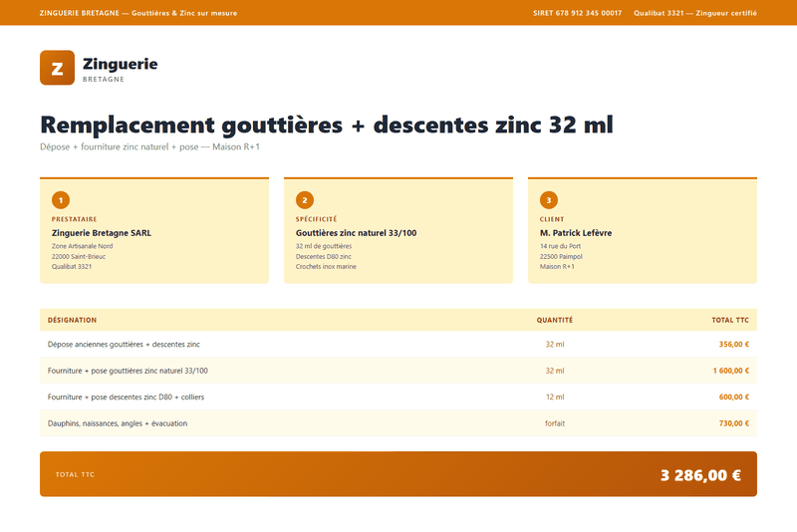
Task: Click Qualibat 3321 in the Prestataire card
Action: [72, 266]
